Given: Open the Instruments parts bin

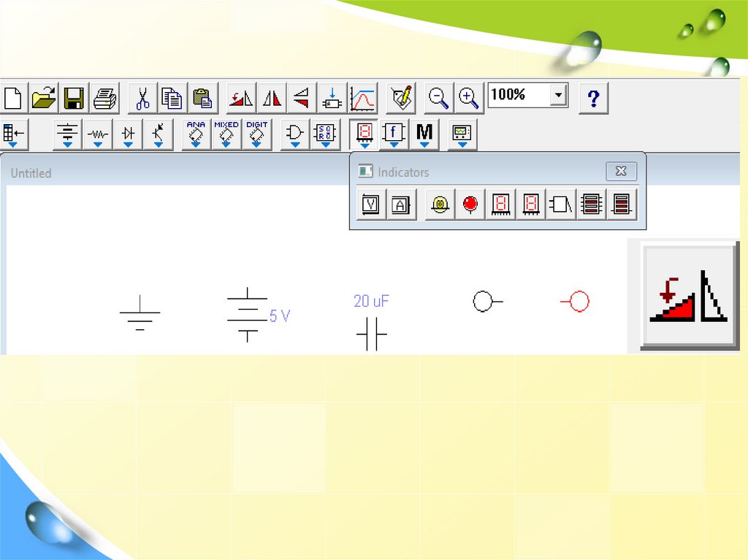Looking at the screenshot, I should tap(462, 134).
